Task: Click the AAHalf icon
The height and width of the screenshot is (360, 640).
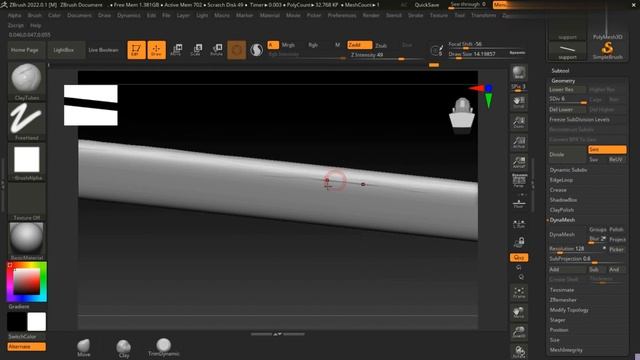Action: coord(519,162)
